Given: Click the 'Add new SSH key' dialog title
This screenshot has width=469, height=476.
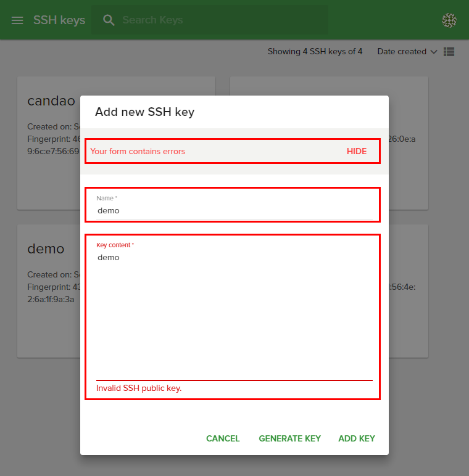Looking at the screenshot, I should coord(144,112).
